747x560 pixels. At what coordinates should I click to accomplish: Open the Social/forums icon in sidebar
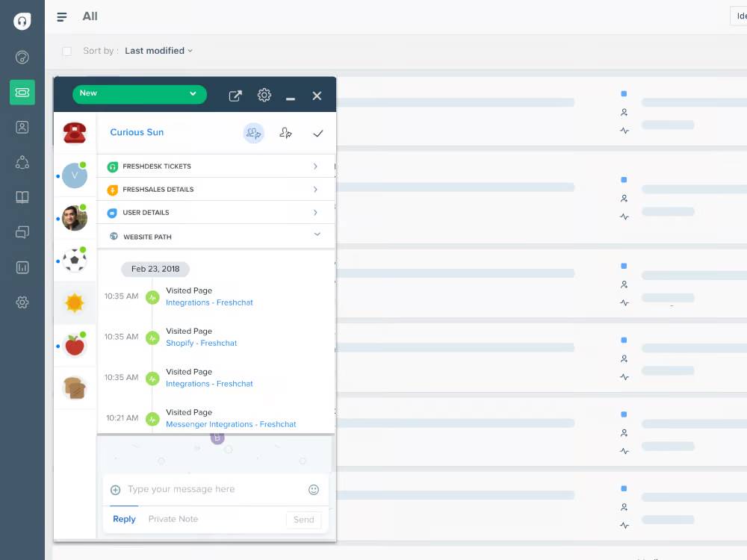(x=22, y=162)
